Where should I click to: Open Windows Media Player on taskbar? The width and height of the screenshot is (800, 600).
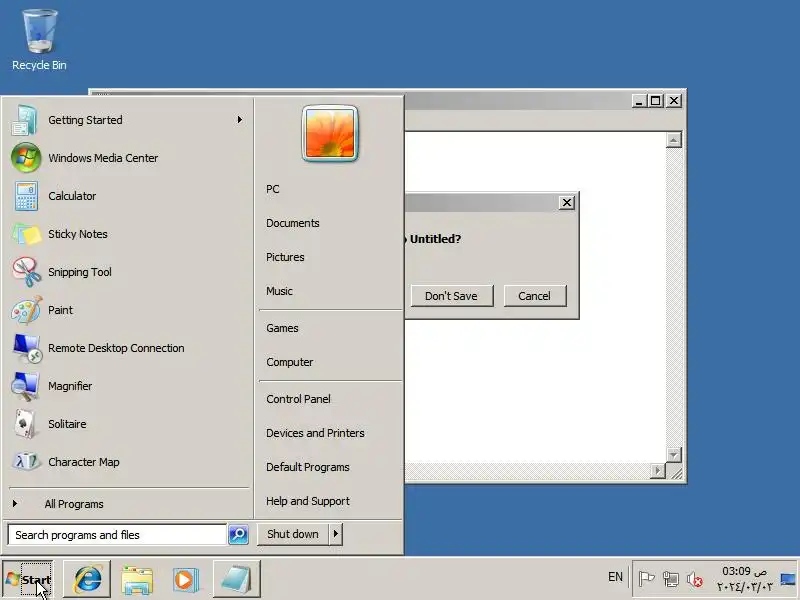186,579
